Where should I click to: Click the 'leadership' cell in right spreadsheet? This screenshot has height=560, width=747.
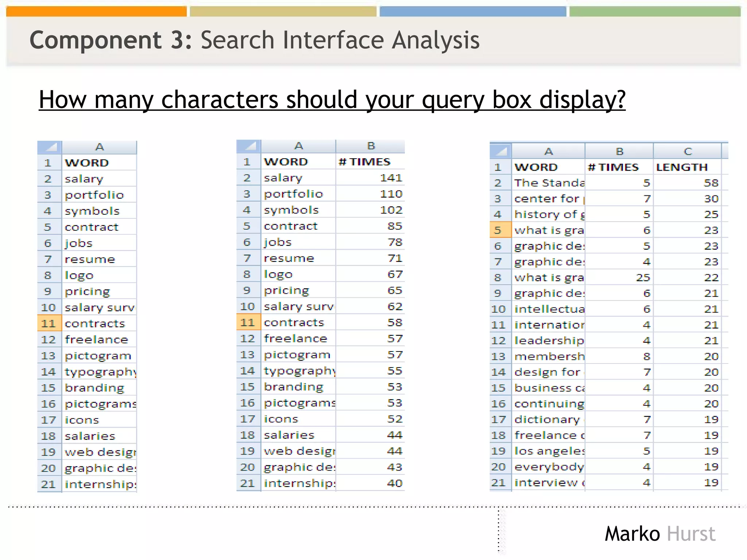coord(549,341)
